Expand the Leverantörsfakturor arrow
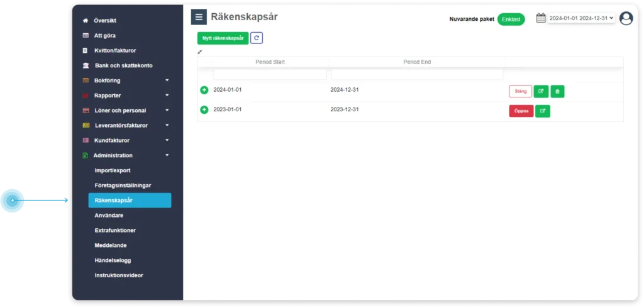This screenshot has height=308, width=644. point(167,126)
